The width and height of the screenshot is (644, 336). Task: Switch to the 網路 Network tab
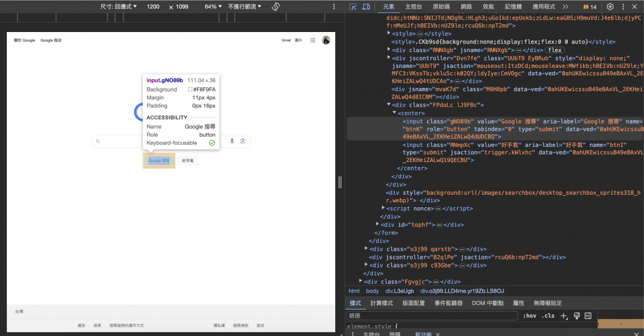(x=466, y=6)
